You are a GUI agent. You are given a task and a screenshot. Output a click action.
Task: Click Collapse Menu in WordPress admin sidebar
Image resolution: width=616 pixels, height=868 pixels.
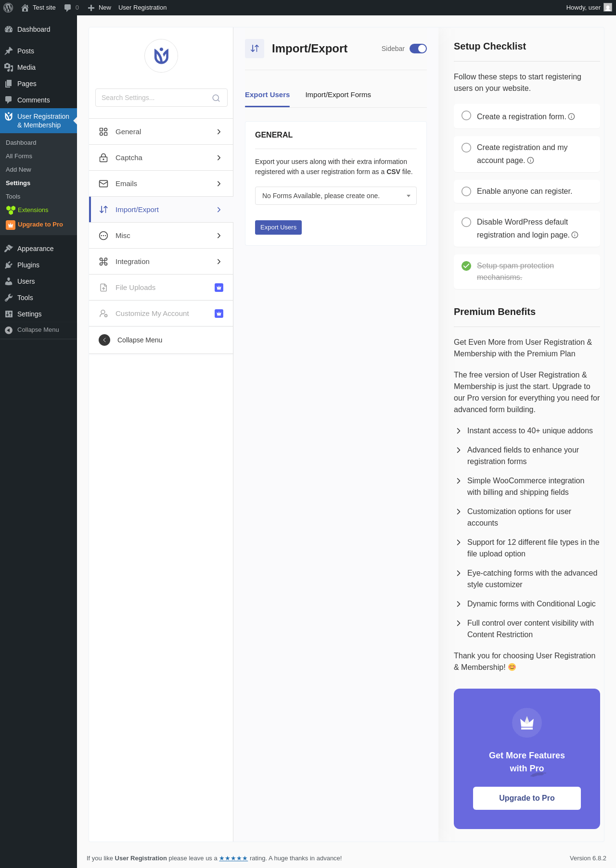point(38,330)
